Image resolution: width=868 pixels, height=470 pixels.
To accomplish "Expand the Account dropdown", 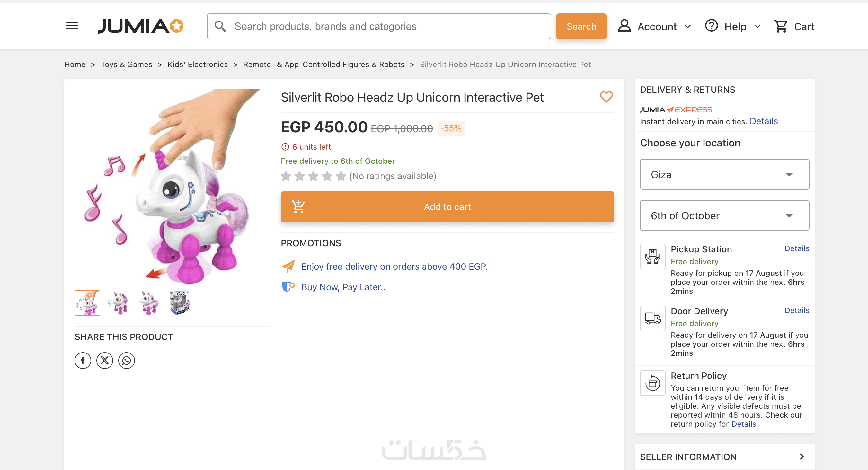I will 654,26.
